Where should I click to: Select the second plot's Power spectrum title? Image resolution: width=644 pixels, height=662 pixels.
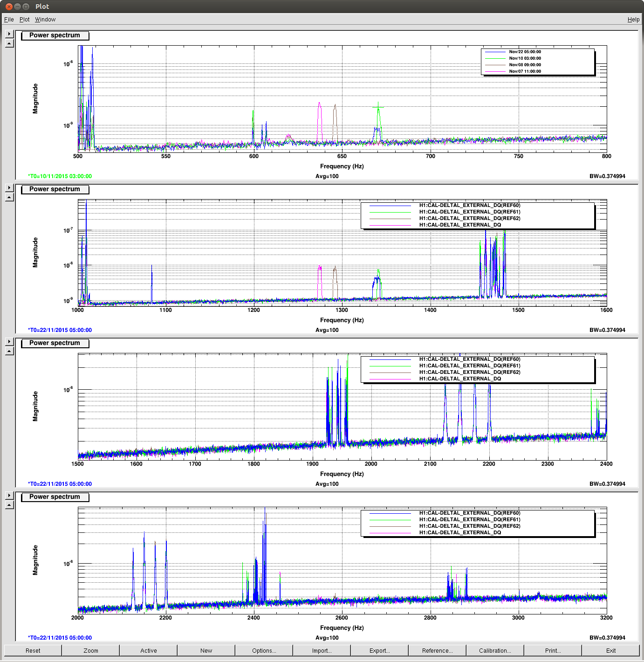tap(55, 189)
